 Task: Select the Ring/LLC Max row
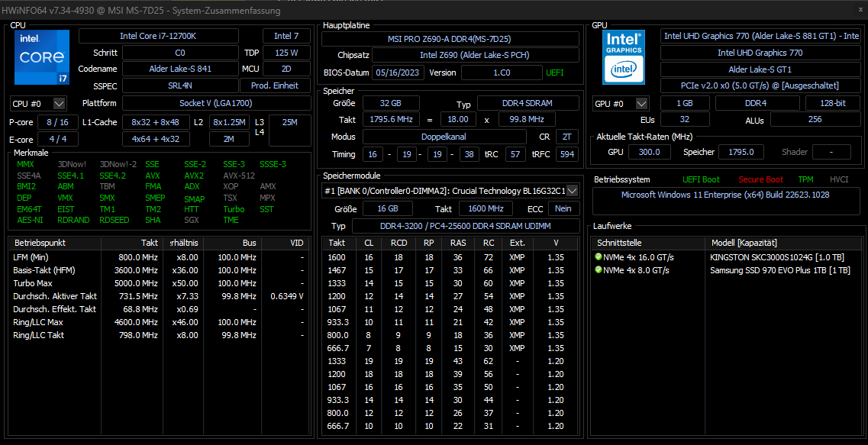[x=159, y=322]
